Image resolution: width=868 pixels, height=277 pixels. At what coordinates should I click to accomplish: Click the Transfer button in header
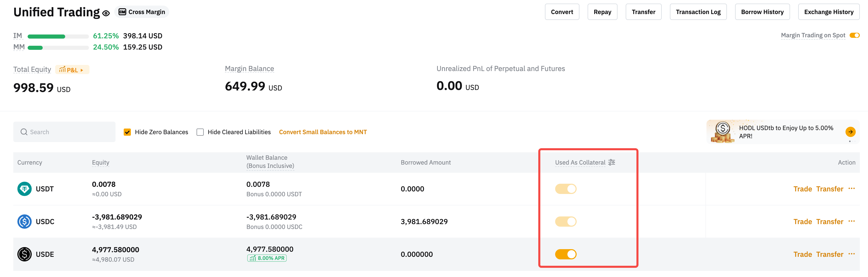[643, 12]
